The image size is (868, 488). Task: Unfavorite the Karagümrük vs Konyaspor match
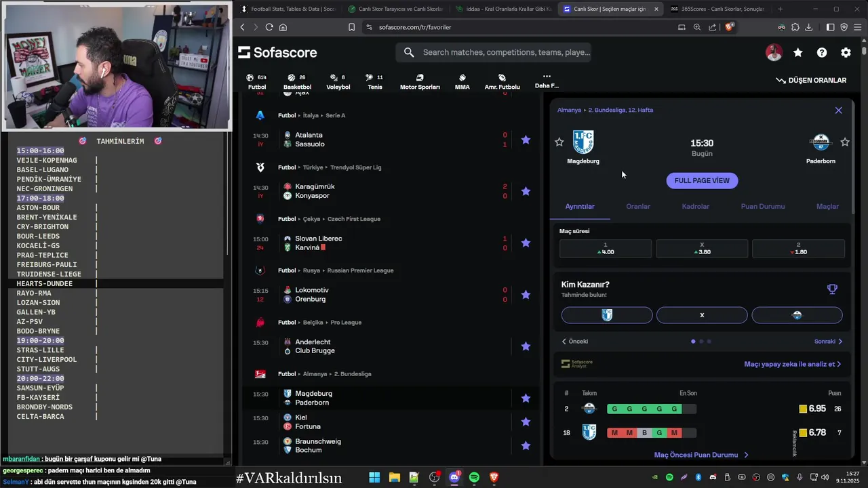[526, 191]
